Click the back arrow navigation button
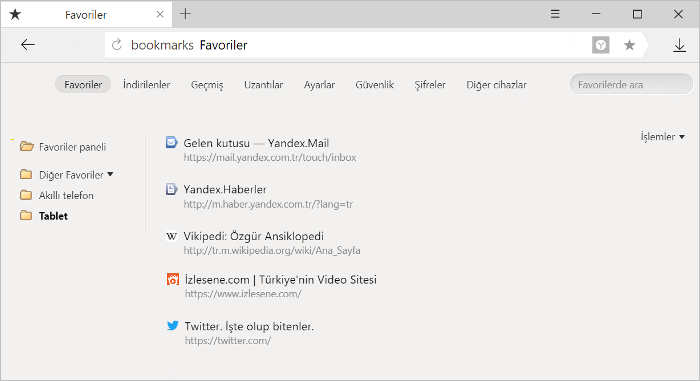This screenshot has height=381, width=700. [x=28, y=45]
